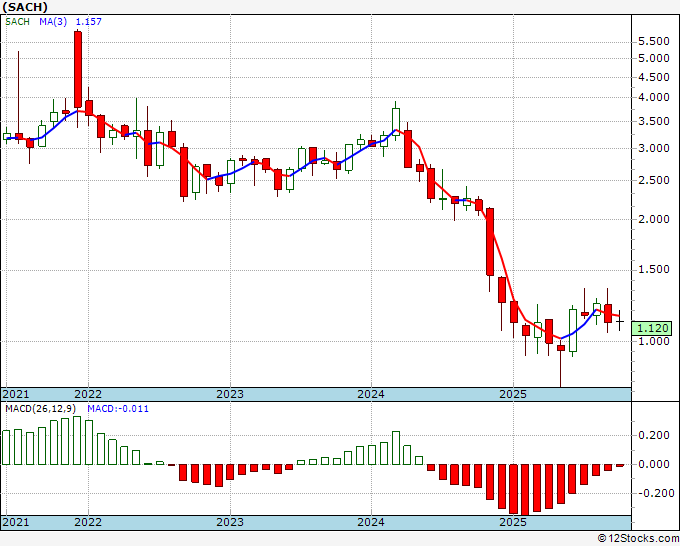Click the 3.000 price axis label
The width and height of the screenshot is (680, 546).
[654, 148]
